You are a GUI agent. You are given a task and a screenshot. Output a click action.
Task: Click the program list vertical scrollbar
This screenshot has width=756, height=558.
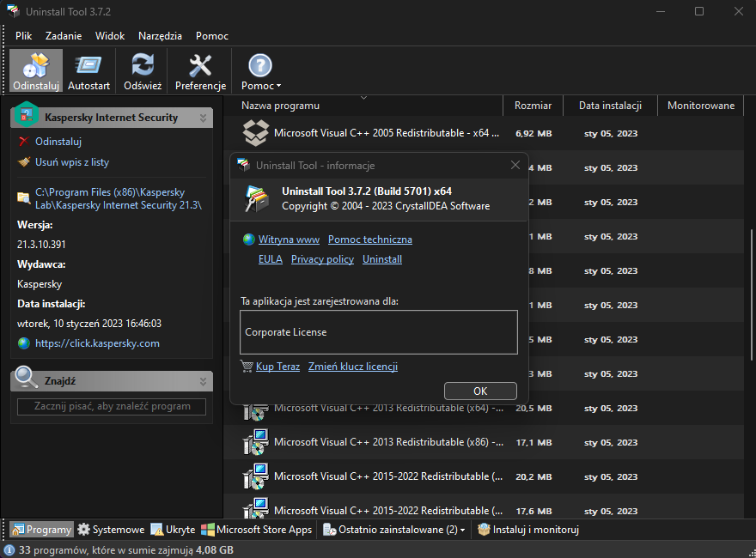pos(751,295)
